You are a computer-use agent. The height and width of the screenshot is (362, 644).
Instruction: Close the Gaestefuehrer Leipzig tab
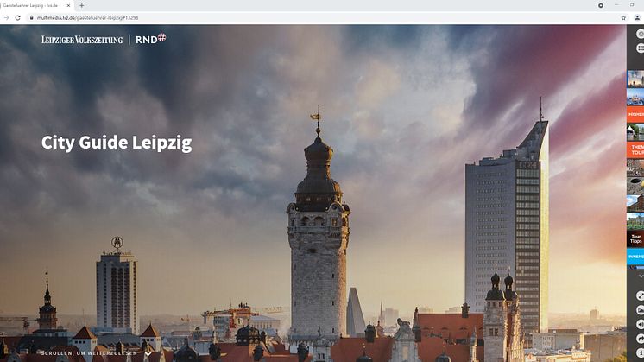(68, 6)
